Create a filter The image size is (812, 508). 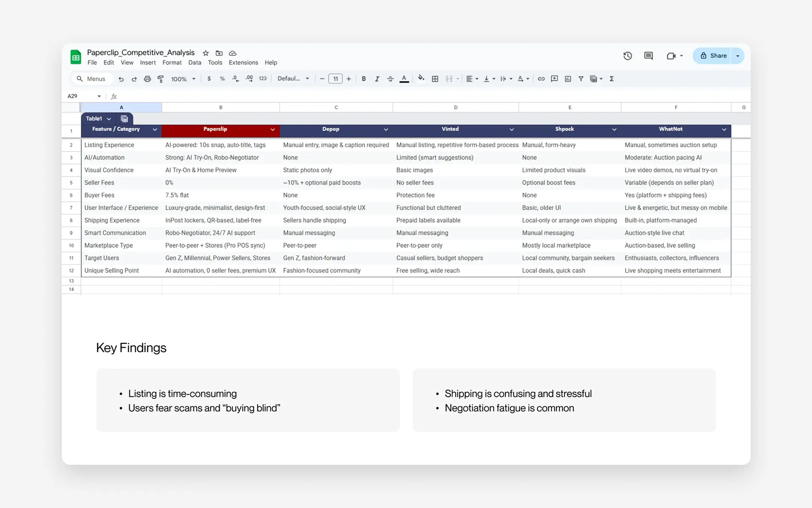[x=581, y=79]
